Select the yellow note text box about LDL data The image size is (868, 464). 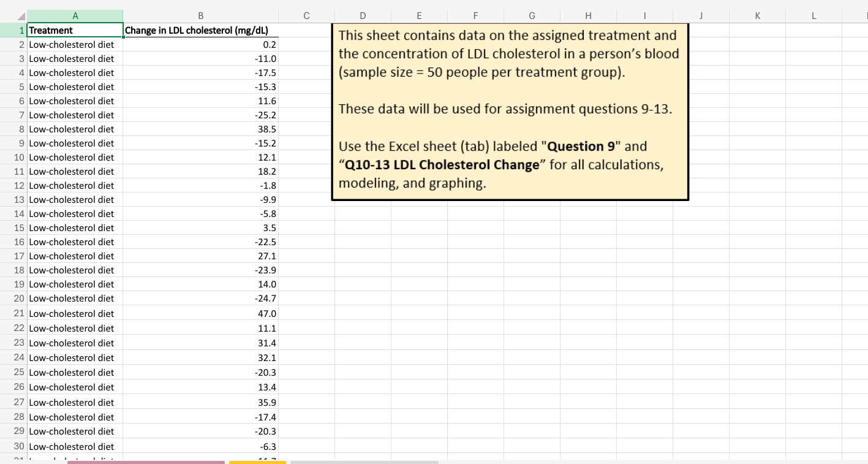(510, 112)
